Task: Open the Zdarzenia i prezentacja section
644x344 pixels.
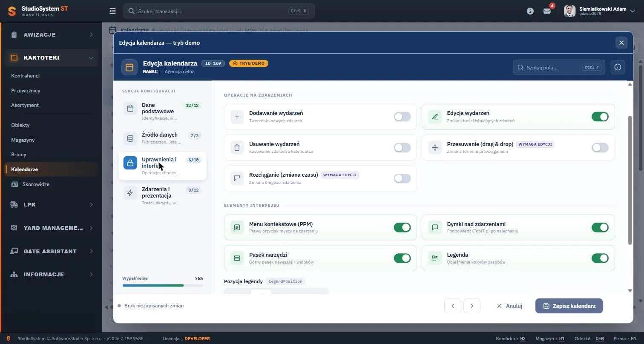Action: click(162, 195)
